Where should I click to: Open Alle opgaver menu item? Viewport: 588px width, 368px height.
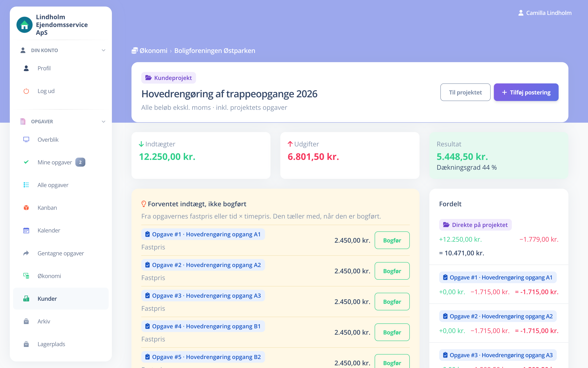61,185
